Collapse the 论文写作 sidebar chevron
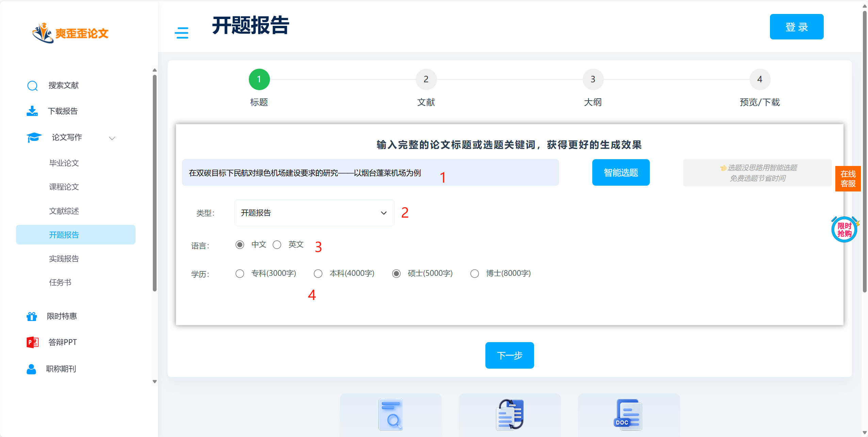Image resolution: width=868 pixels, height=437 pixels. pos(112,138)
